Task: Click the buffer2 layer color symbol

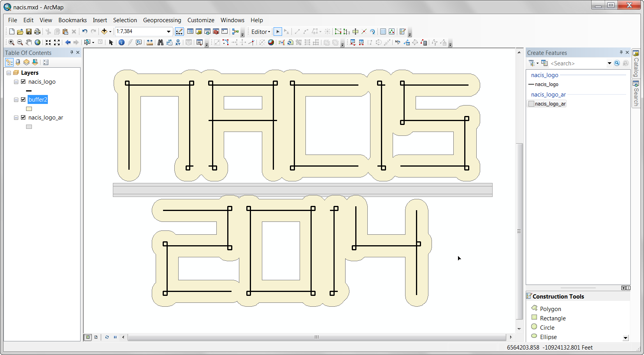Action: click(x=29, y=109)
